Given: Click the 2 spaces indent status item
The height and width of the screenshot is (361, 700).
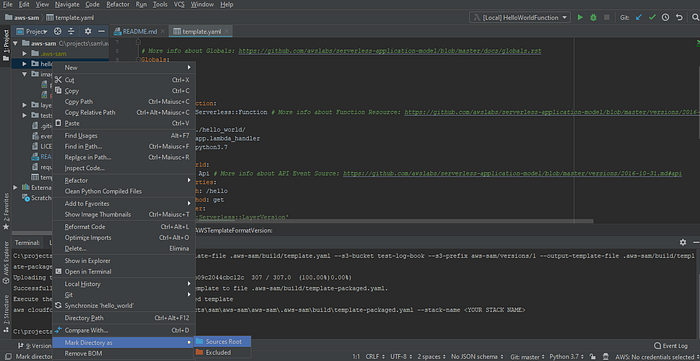Looking at the screenshot, I should 430,357.
